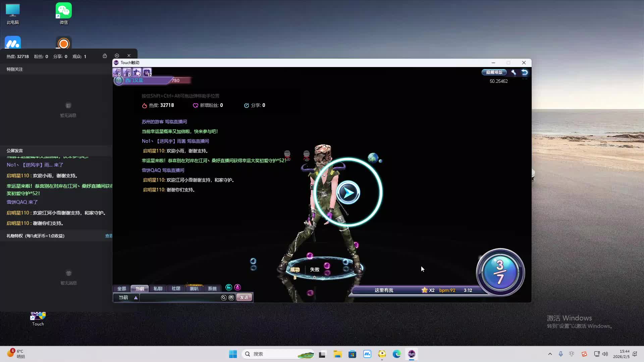Click the 查看 link in gift panel
Screen dimensions: 644x362
[x=109, y=236]
